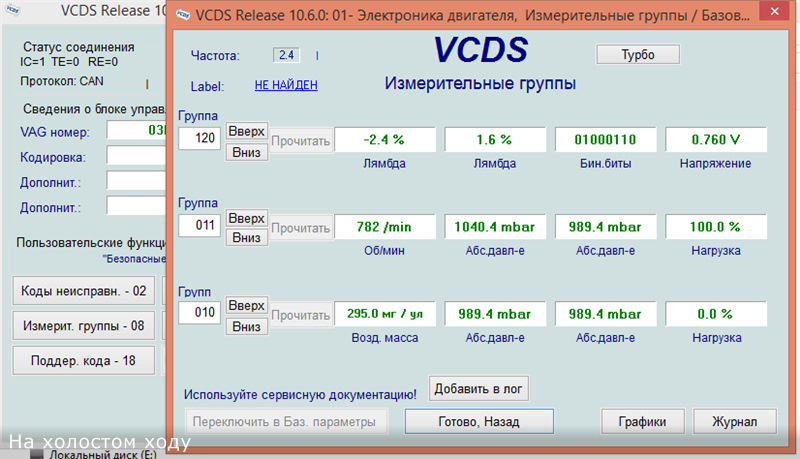Image resolution: width=800 pixels, height=459 pixels.
Task: Click the VAG номер field in background window
Action: coord(137,130)
